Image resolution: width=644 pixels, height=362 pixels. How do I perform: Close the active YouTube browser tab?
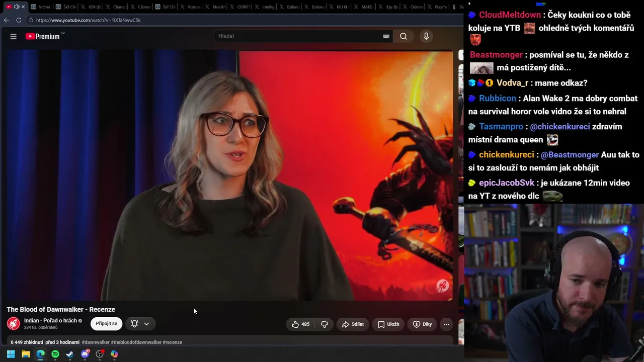(23, 7)
